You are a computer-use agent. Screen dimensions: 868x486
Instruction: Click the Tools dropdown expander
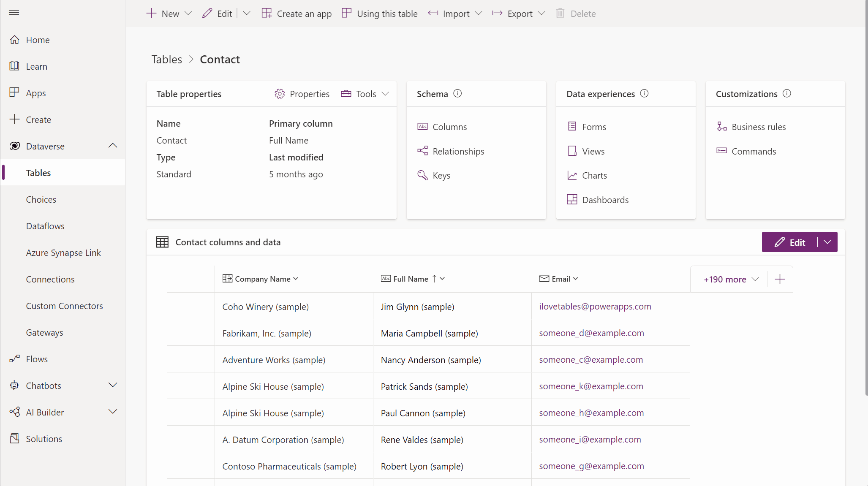[386, 93]
